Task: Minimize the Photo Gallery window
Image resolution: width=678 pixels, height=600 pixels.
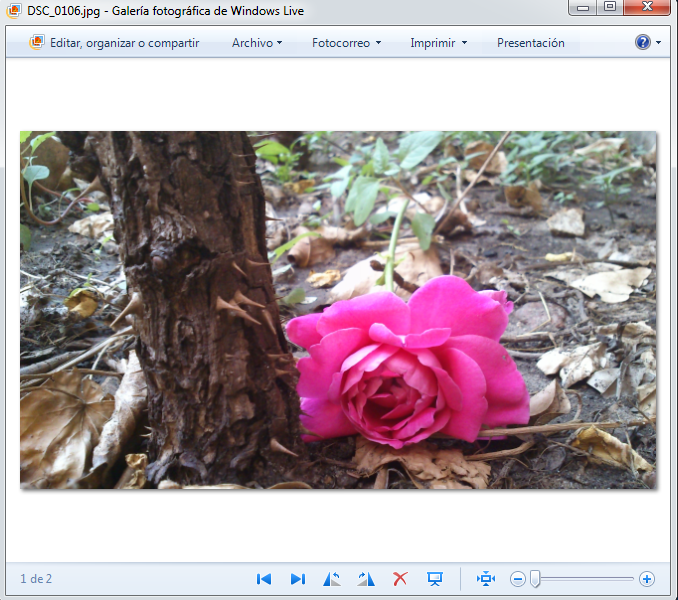Action: click(x=583, y=7)
